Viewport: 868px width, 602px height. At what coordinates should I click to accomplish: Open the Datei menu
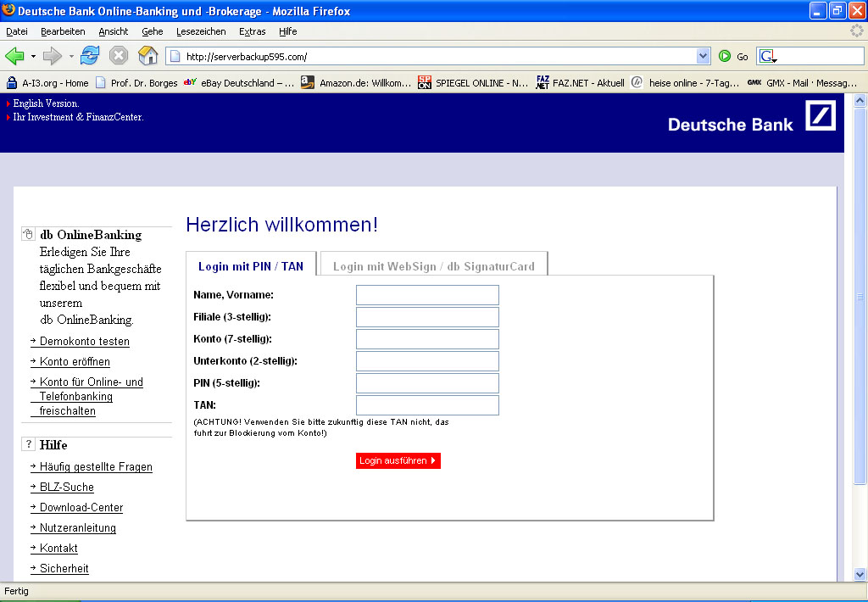click(17, 31)
